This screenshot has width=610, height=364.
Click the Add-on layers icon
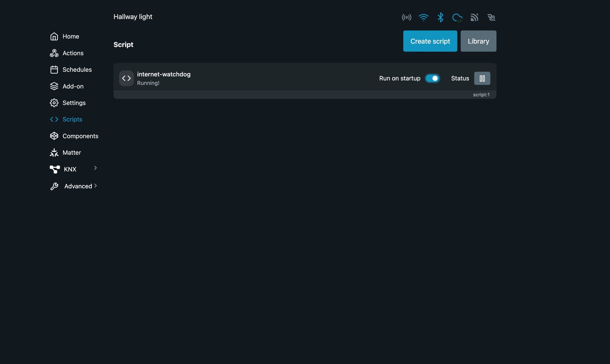point(54,86)
